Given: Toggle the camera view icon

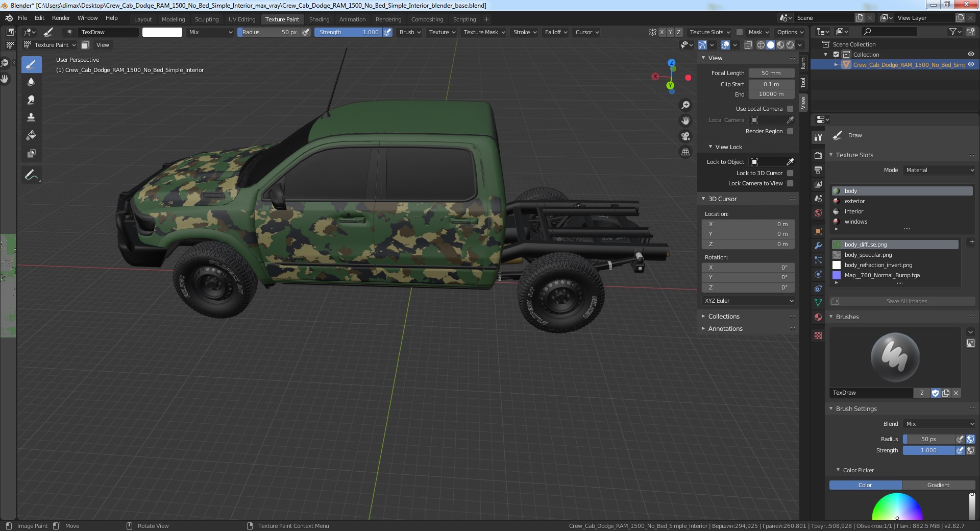Looking at the screenshot, I should 685,137.
